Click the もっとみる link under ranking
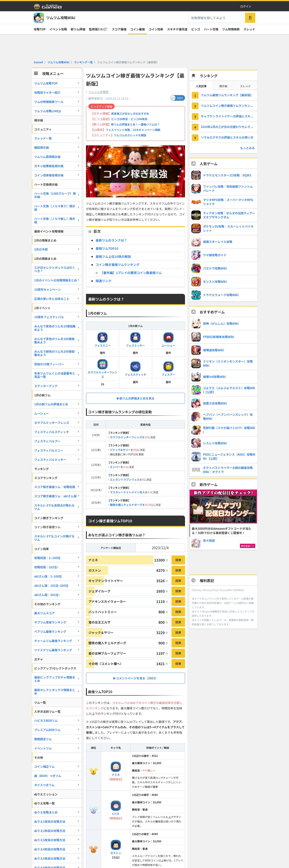Viewport: 289px width, 868px height. coord(247,148)
